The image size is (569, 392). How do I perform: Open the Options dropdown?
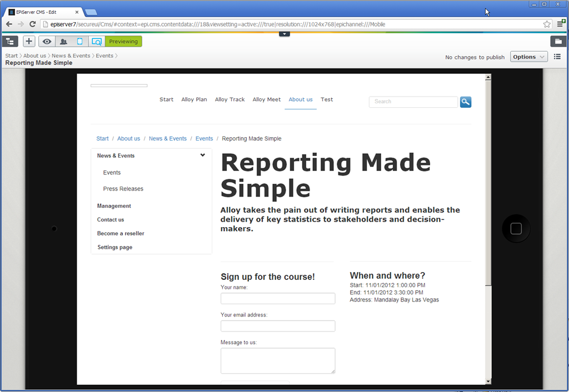528,57
